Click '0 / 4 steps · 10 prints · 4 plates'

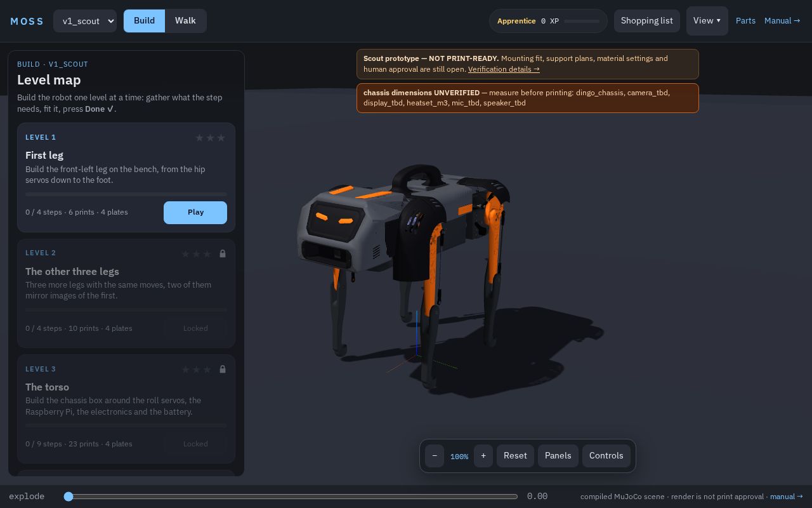(79, 328)
